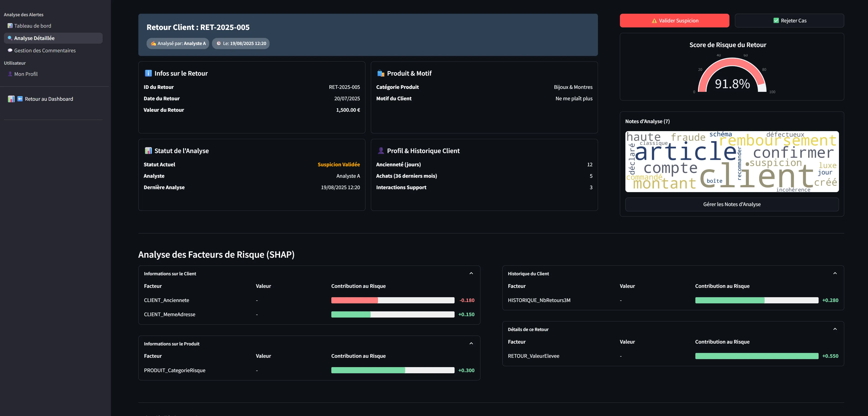Image resolution: width=868 pixels, height=416 pixels.
Task: Click the CLIENT_Anciennete factor name
Action: coord(166,300)
